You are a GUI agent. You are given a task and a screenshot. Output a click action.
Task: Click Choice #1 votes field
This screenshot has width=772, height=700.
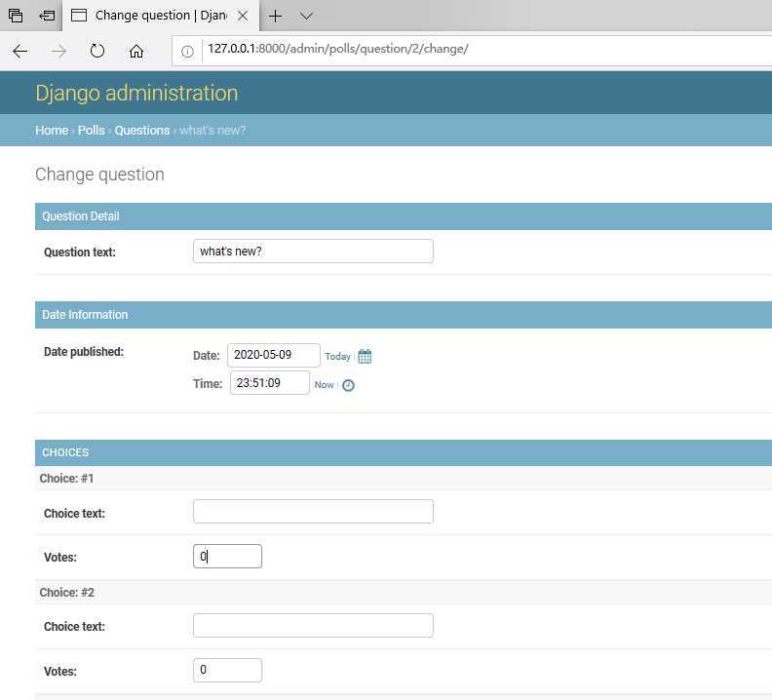click(x=227, y=556)
